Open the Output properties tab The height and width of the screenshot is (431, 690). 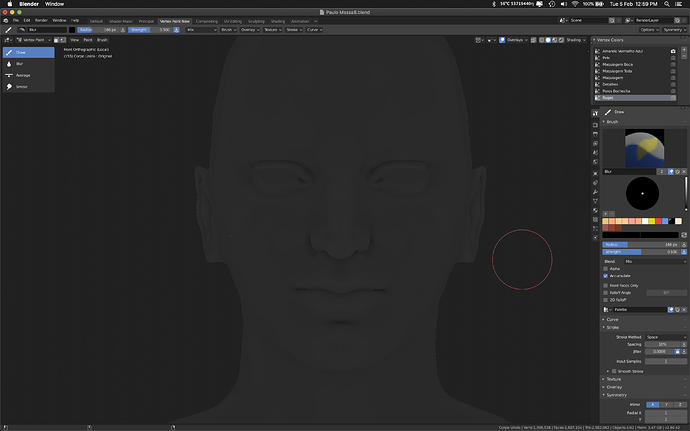(595, 134)
